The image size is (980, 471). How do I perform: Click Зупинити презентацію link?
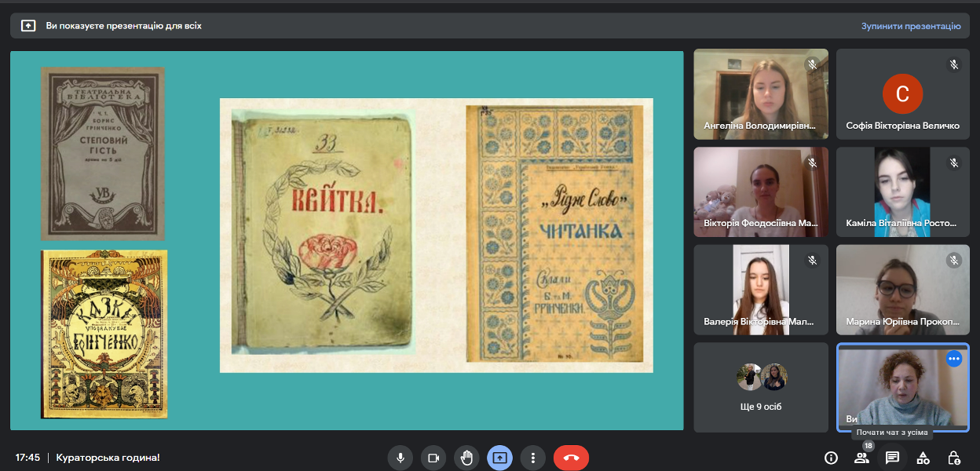click(x=910, y=26)
